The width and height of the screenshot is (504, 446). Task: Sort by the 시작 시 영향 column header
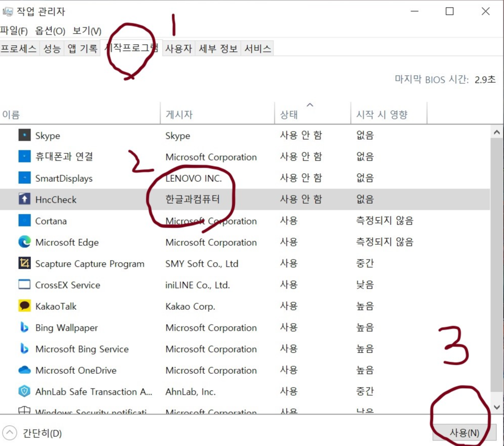pyautogui.click(x=389, y=114)
